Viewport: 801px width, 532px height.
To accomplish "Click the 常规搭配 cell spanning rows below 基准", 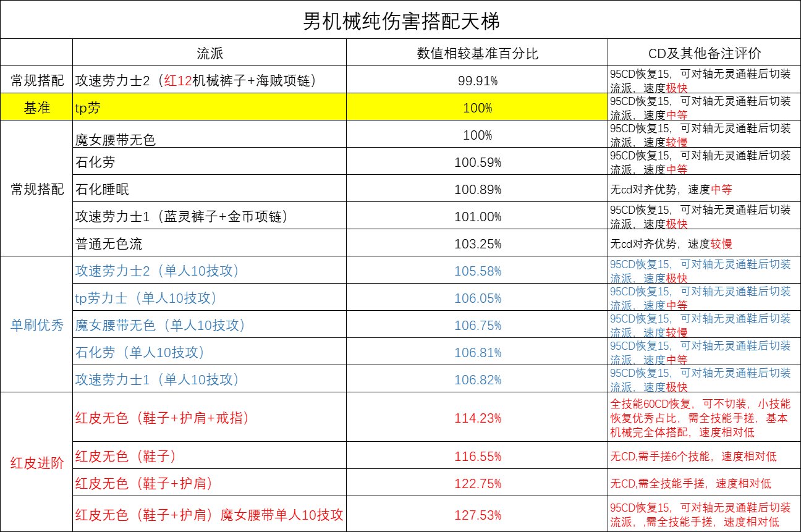I will pos(36,188).
